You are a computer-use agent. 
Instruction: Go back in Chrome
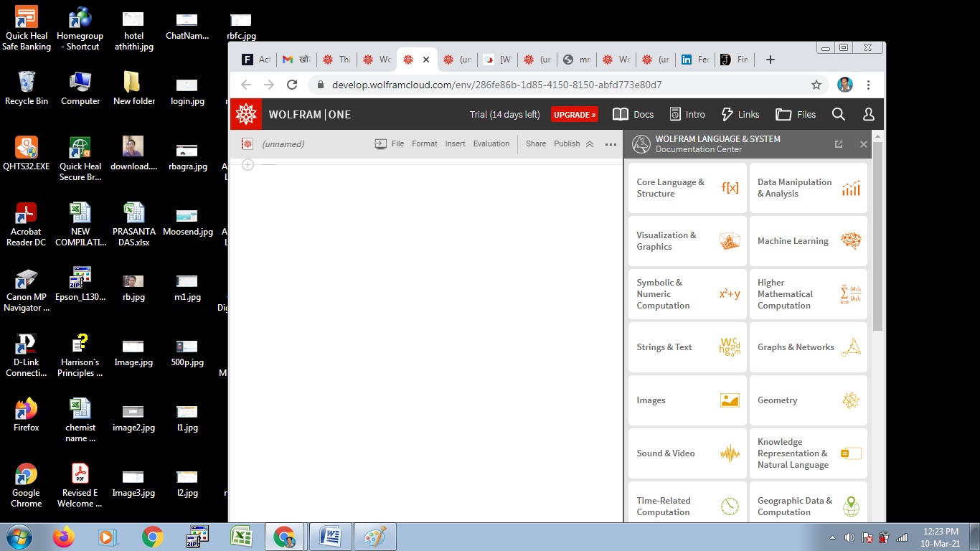pyautogui.click(x=246, y=85)
